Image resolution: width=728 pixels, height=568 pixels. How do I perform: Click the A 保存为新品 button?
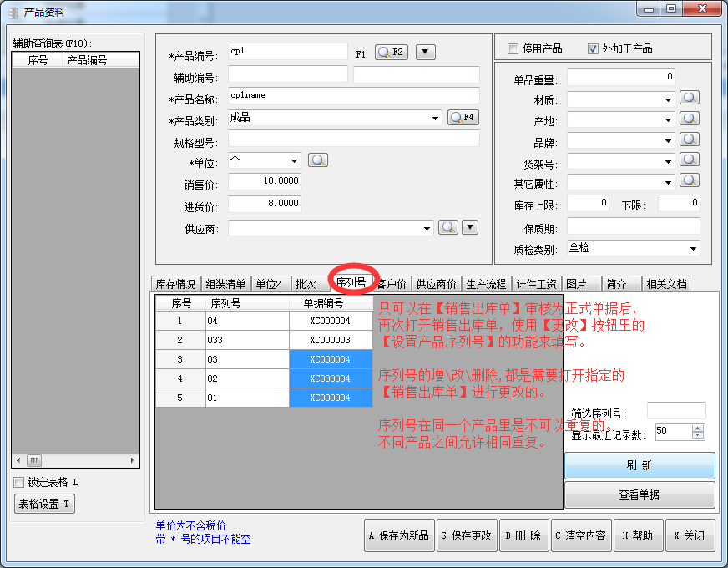pyautogui.click(x=399, y=535)
